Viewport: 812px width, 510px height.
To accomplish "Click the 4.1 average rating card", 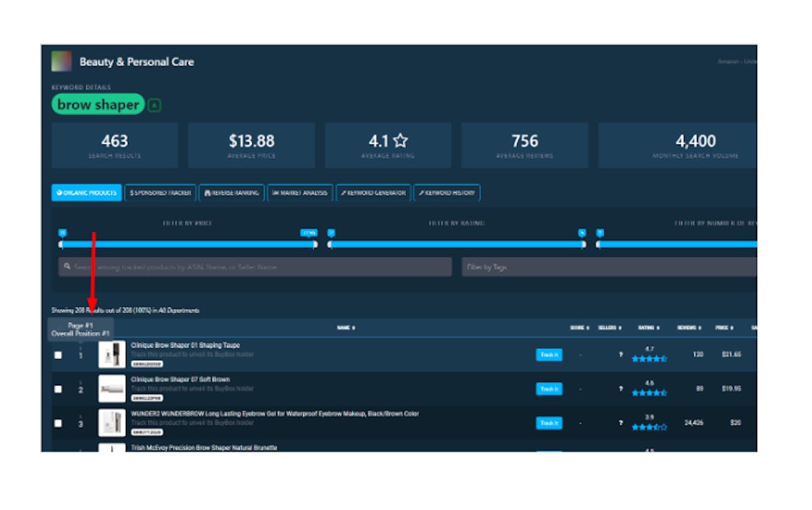I will [x=388, y=145].
